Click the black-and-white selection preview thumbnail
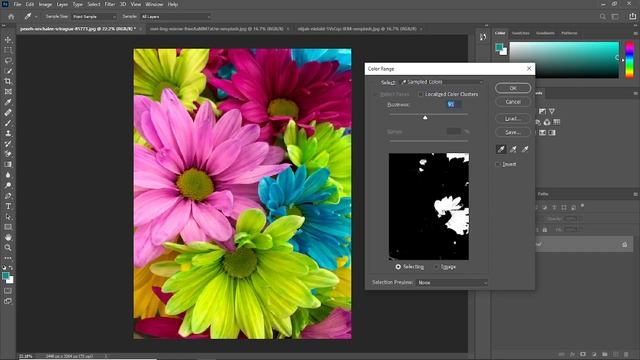This screenshot has height=360, width=640. coord(429,207)
